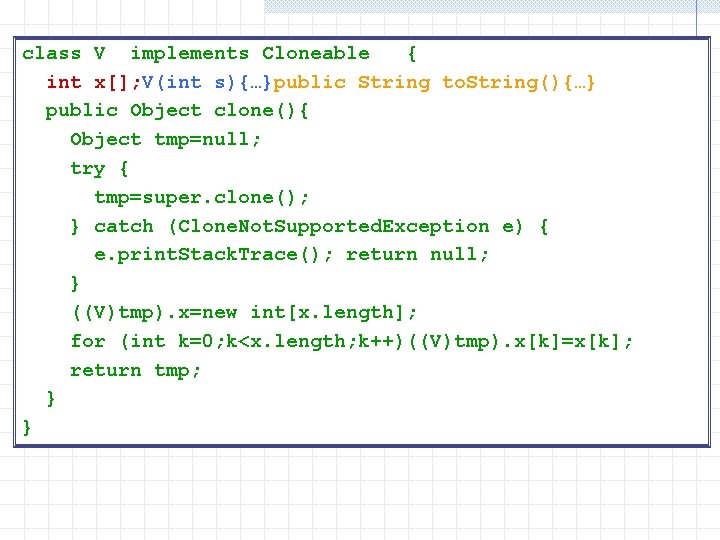Select the 'return tmp;' statement

(135, 371)
